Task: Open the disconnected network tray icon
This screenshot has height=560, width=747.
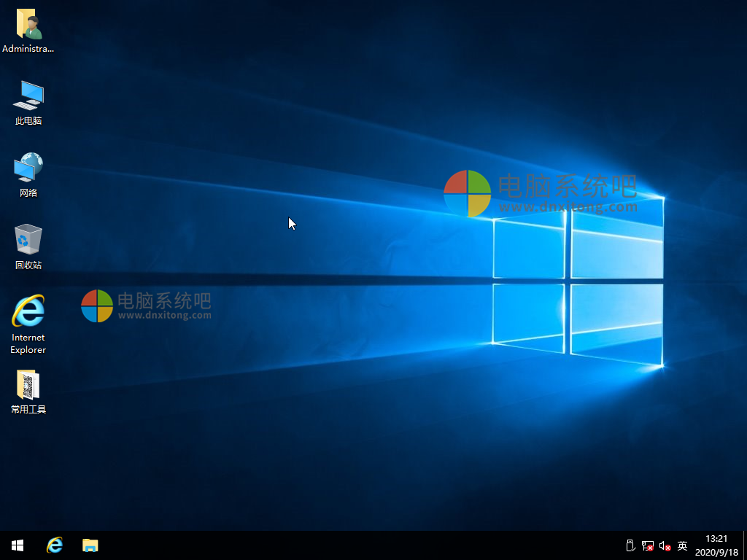Action: tap(647, 545)
